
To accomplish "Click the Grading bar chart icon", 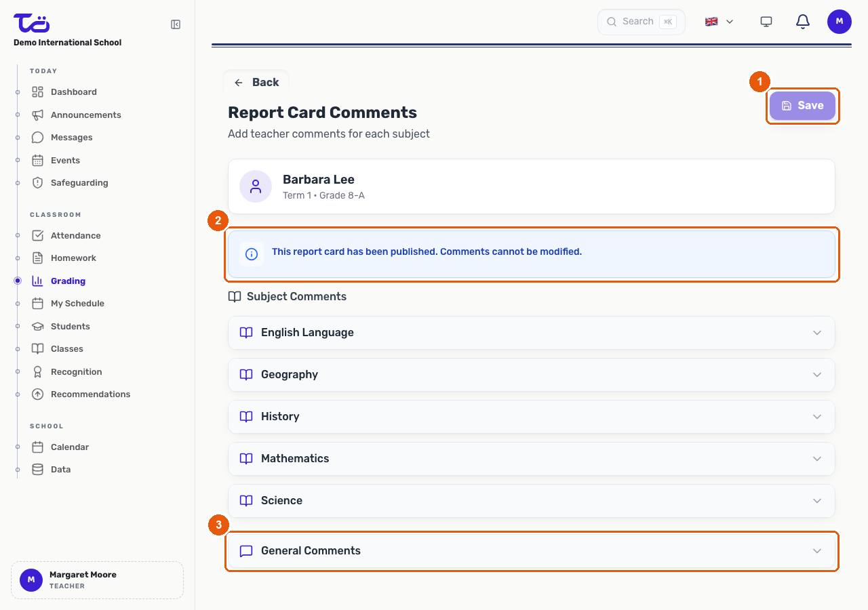I will pos(38,281).
